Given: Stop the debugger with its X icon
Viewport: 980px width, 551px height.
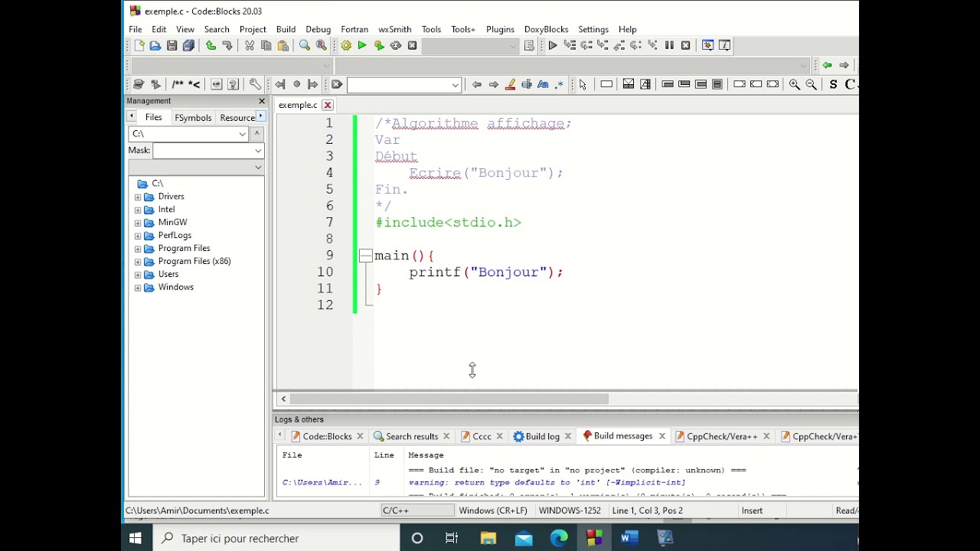Looking at the screenshot, I should tap(686, 46).
